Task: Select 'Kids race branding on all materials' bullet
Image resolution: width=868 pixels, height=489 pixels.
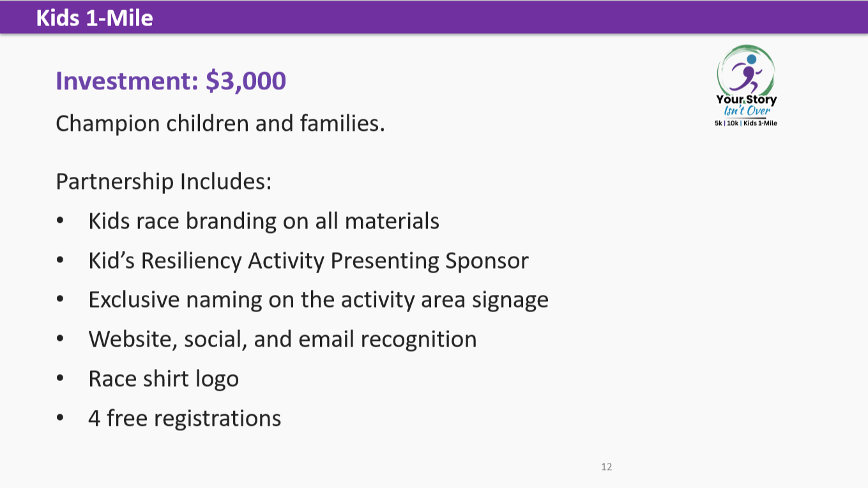Action: [x=264, y=221]
